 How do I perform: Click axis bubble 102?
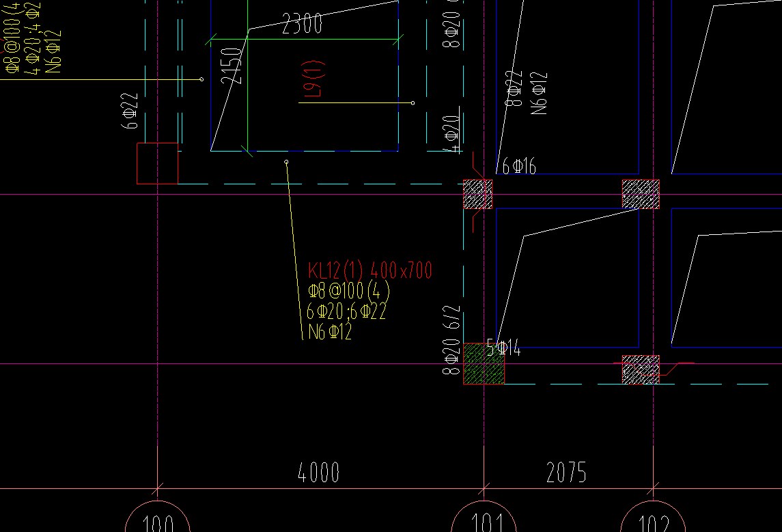point(653,516)
